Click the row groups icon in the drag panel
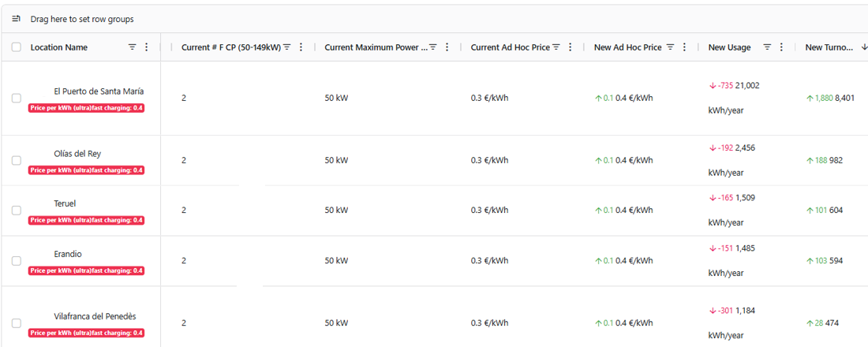The height and width of the screenshot is (347, 868). click(17, 19)
